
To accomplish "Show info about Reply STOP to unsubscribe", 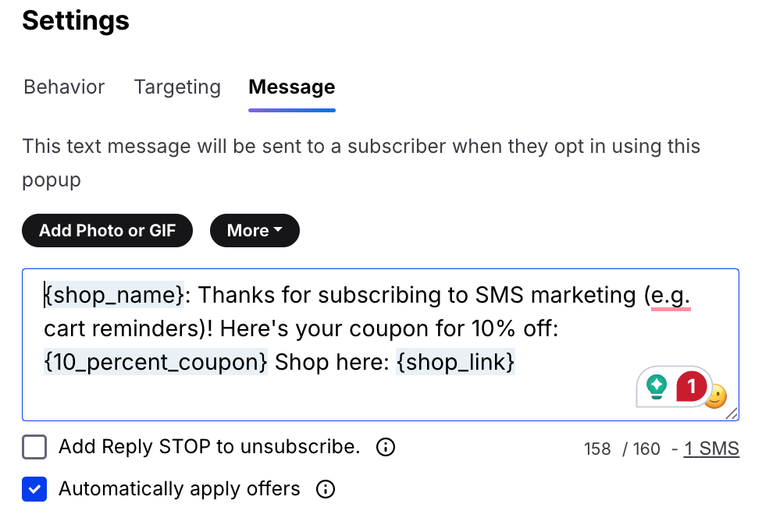I will coord(386,447).
